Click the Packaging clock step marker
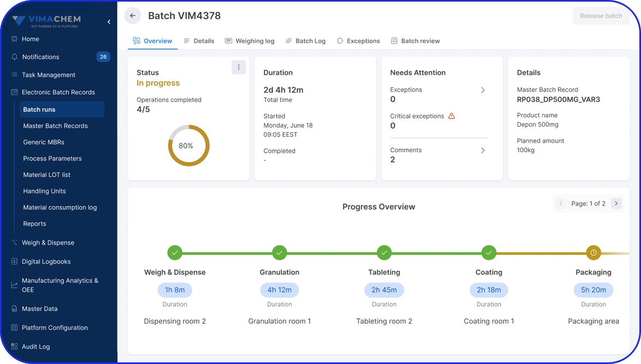Image resolution: width=641 pixels, height=364 pixels. (593, 253)
